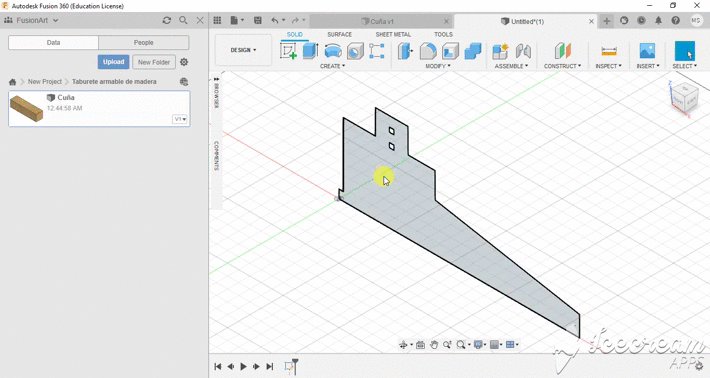710x378 pixels.
Task: Select the Create Sketch tool
Action: pyautogui.click(x=288, y=51)
